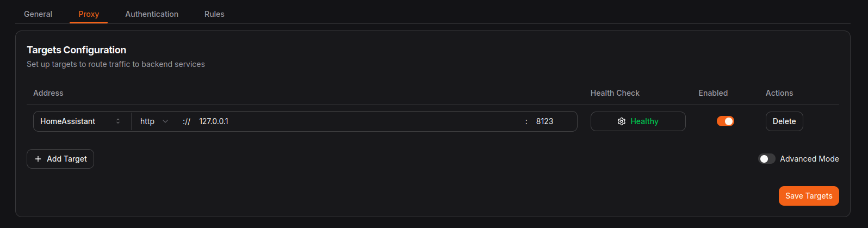Go to the Rules tab
This screenshot has height=228, width=868.
click(214, 14)
